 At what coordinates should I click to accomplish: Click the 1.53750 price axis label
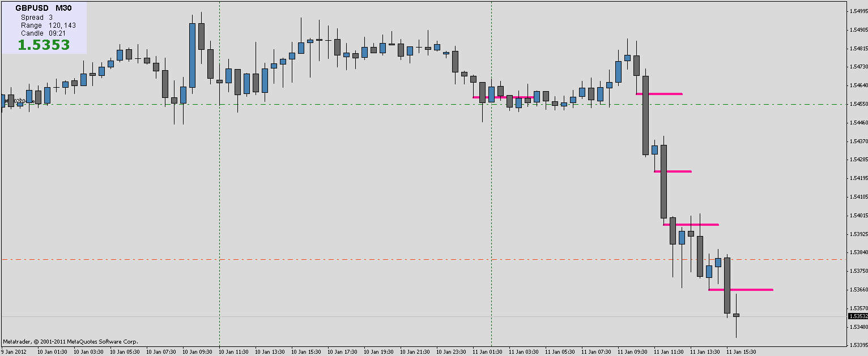tap(858, 271)
